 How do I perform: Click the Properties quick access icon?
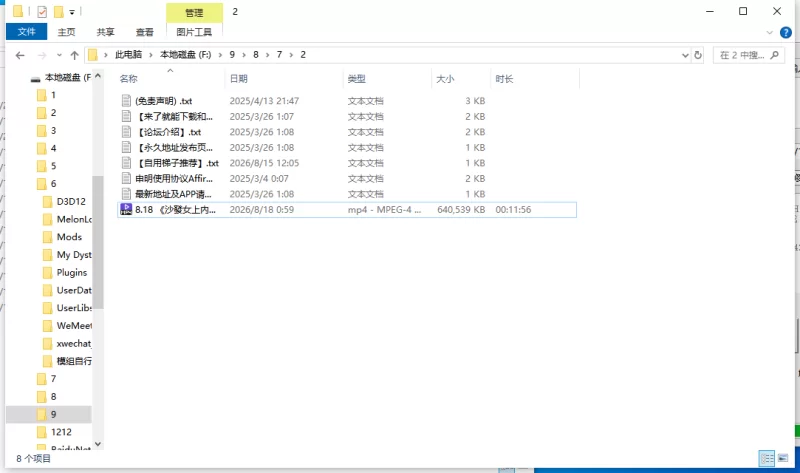pyautogui.click(x=42, y=11)
